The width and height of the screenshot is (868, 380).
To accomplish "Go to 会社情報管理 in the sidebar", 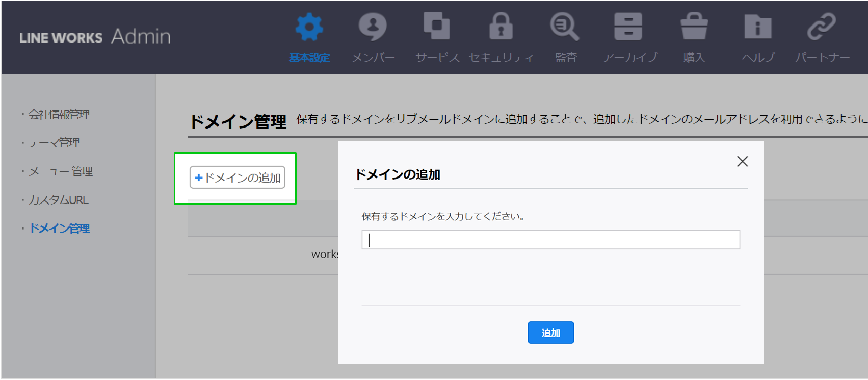I will [59, 115].
